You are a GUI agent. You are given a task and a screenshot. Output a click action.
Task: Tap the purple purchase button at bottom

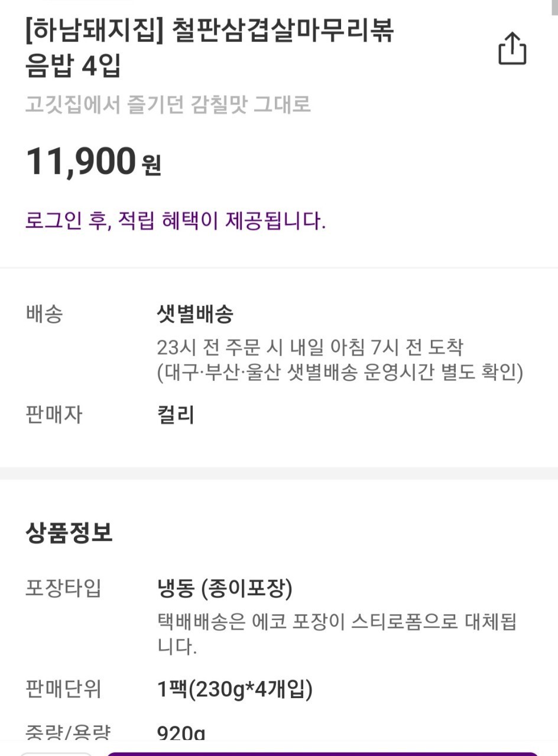[x=322, y=754]
